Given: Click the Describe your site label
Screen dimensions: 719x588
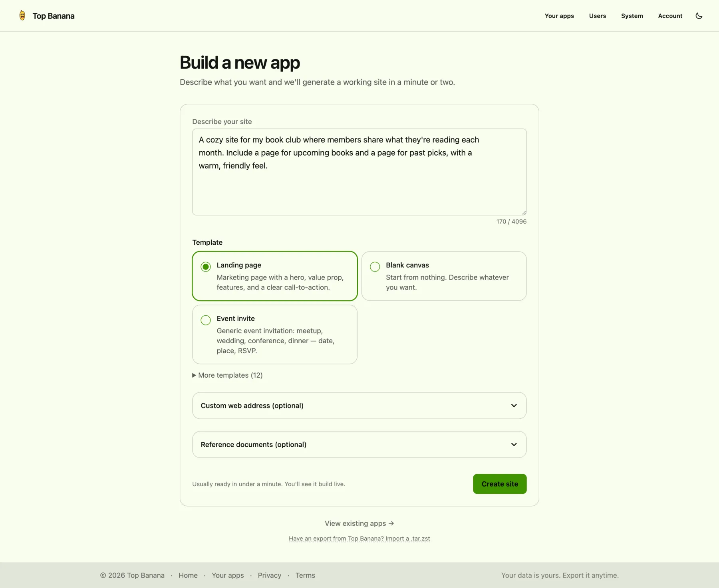Looking at the screenshot, I should coord(222,121).
